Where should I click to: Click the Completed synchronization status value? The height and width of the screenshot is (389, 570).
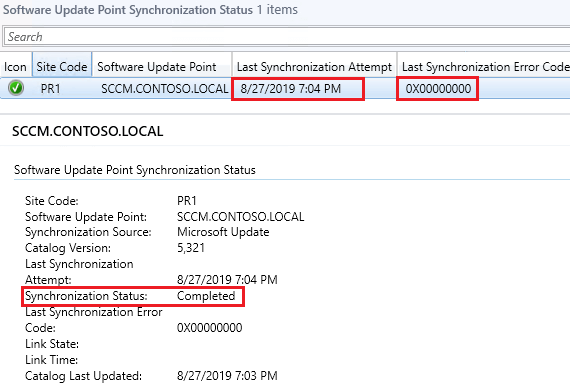pos(206,296)
